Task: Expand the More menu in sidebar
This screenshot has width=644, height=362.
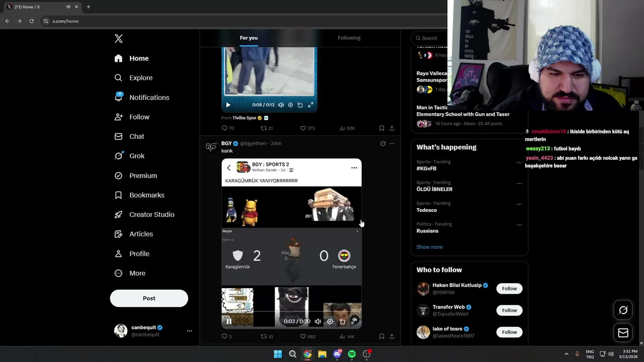Action: pos(130,274)
